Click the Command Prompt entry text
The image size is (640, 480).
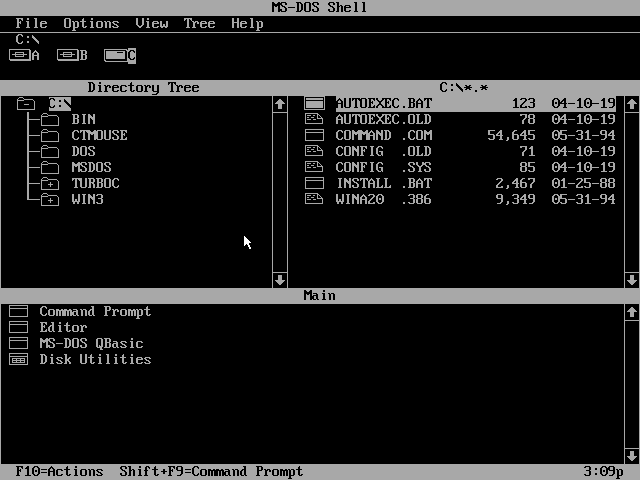[96, 311]
